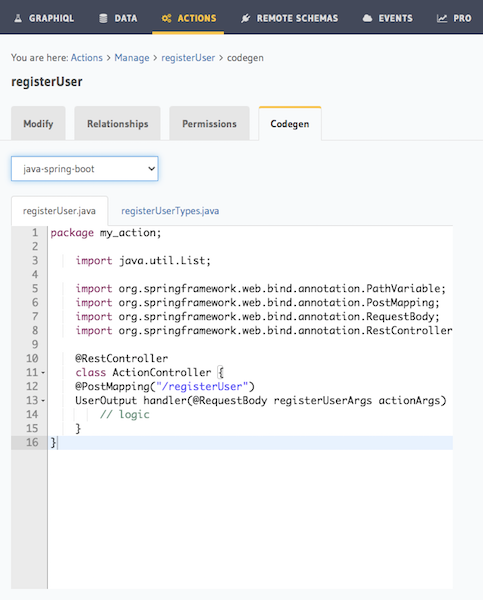Image resolution: width=483 pixels, height=600 pixels.
Task: Click the RequestBody import line
Action: [x=258, y=316]
